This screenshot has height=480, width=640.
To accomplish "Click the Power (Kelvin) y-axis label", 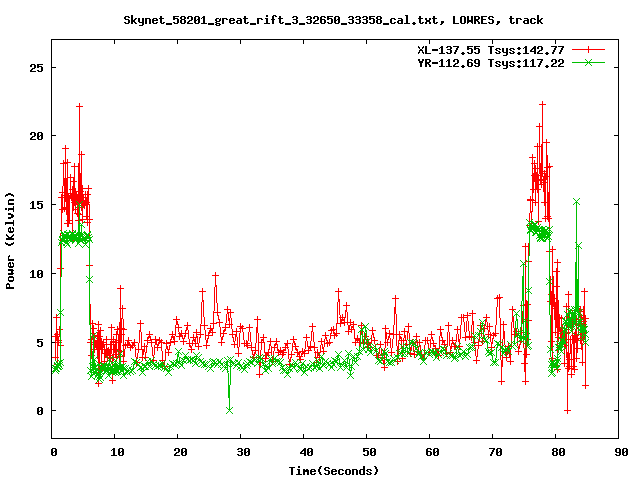I will click(x=10, y=241).
